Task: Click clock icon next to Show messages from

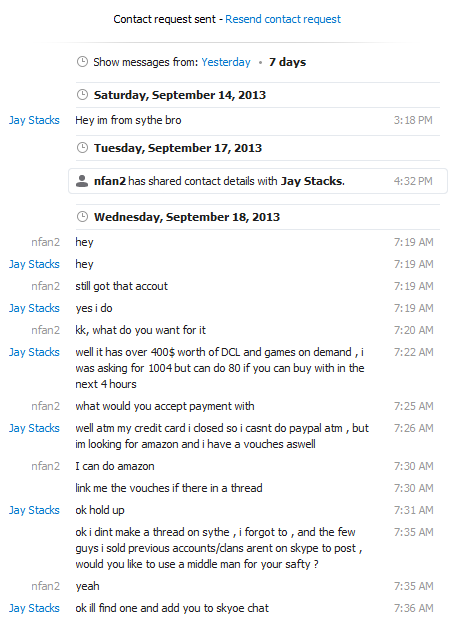Action: pyautogui.click(x=82, y=62)
